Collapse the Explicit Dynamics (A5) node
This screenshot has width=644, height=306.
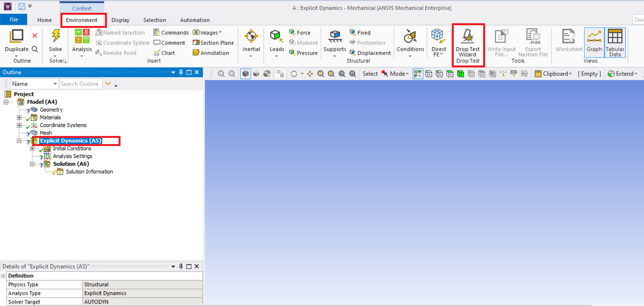pos(19,141)
